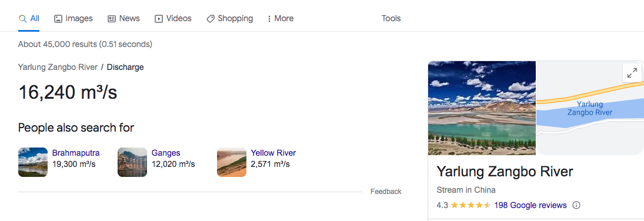Expand the map with the fullscreen arrows icon
The image size is (644, 221).
632,73
